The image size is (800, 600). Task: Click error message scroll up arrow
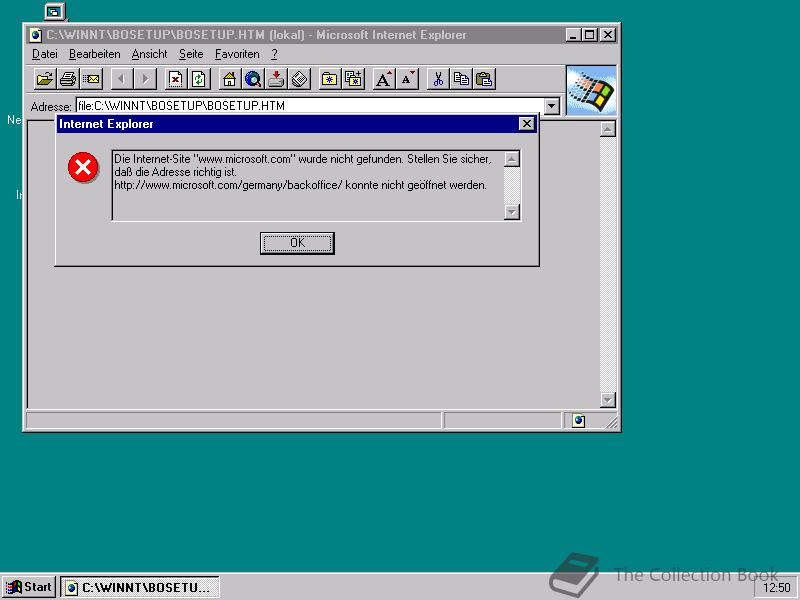click(512, 159)
